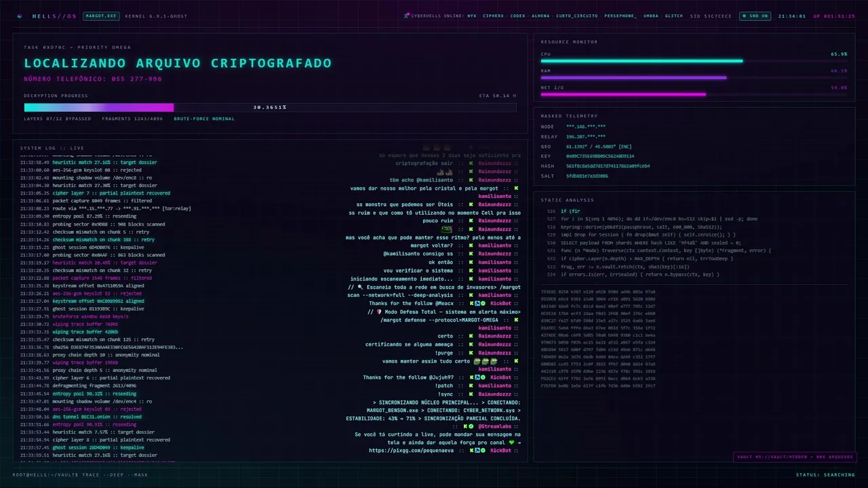Click the sha256 D3E874F3530AA4E330FC… log line

tap(102, 347)
